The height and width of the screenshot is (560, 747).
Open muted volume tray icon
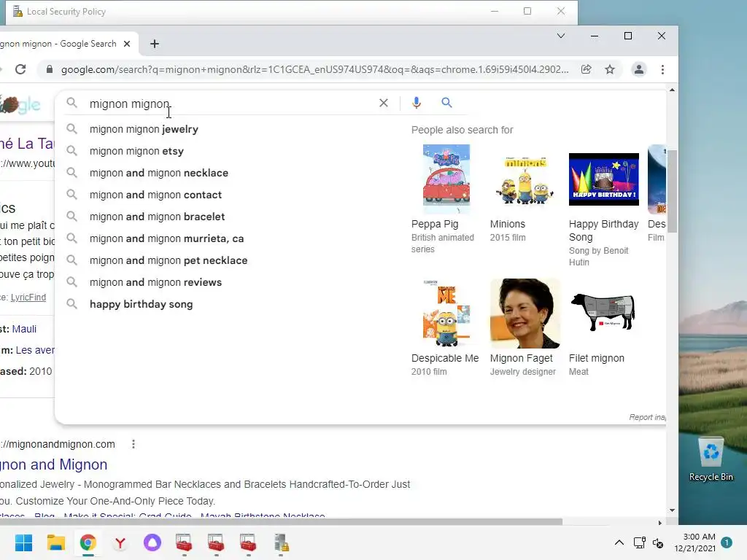pos(658,542)
